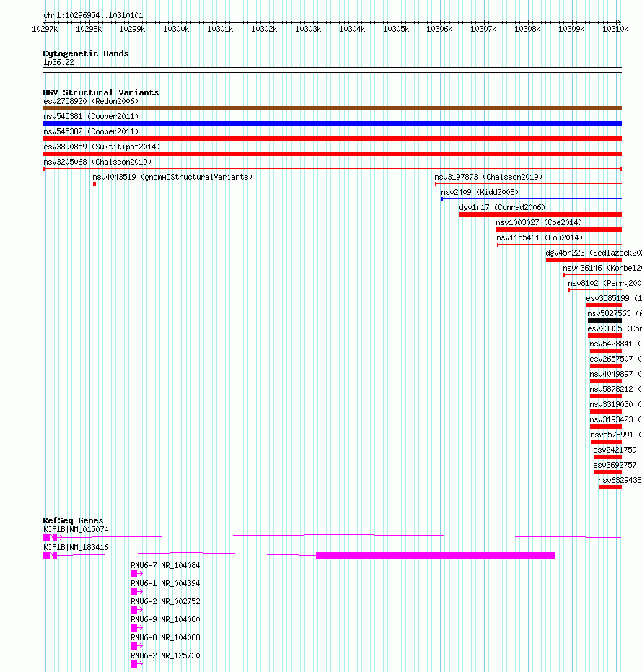
Task: Click the magenta RNU6-1 gene glyph
Action: [x=137, y=592]
